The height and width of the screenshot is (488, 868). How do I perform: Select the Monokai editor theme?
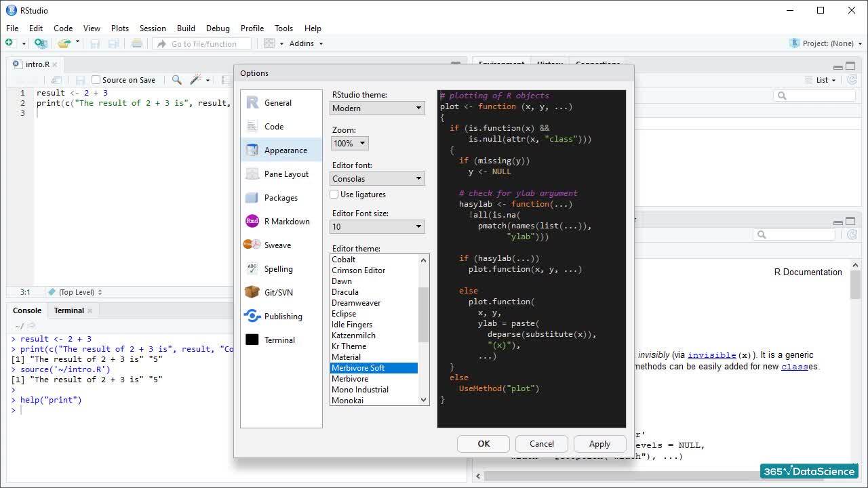[374, 401]
